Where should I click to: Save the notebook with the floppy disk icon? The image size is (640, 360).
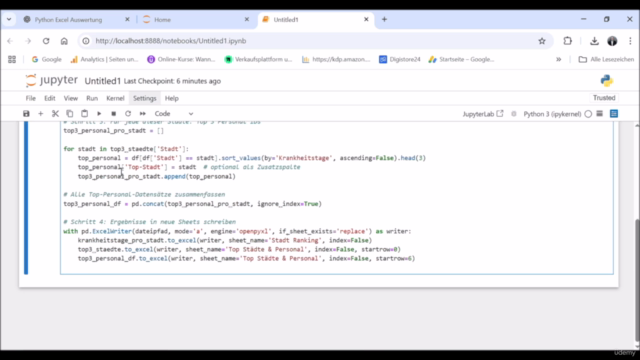(26, 114)
